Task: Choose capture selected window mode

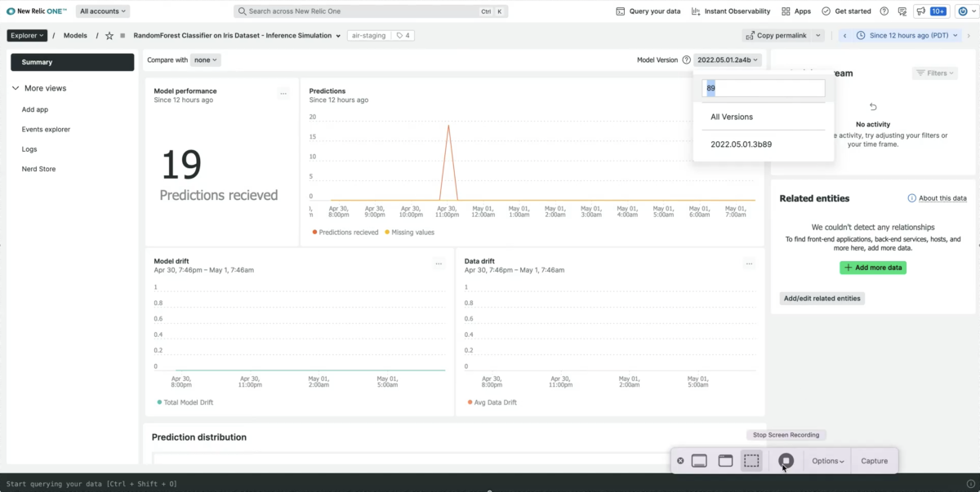Action: (x=725, y=461)
